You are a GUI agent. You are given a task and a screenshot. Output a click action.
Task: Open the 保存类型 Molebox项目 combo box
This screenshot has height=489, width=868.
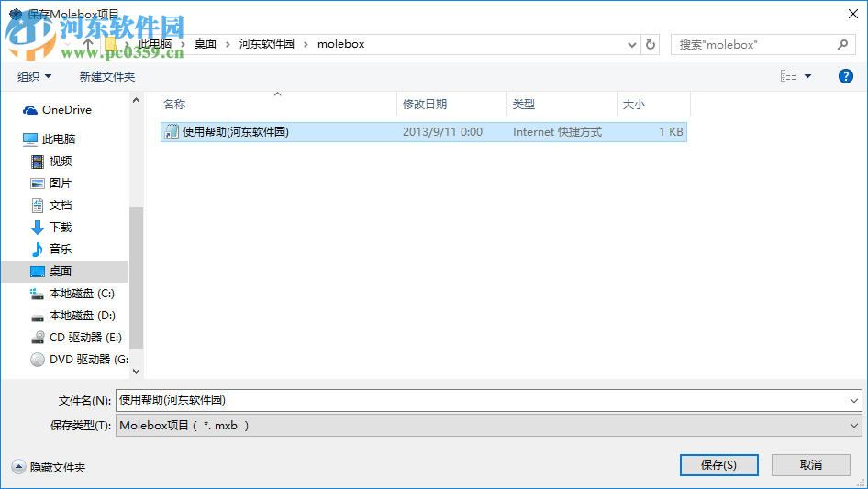pyautogui.click(x=488, y=426)
